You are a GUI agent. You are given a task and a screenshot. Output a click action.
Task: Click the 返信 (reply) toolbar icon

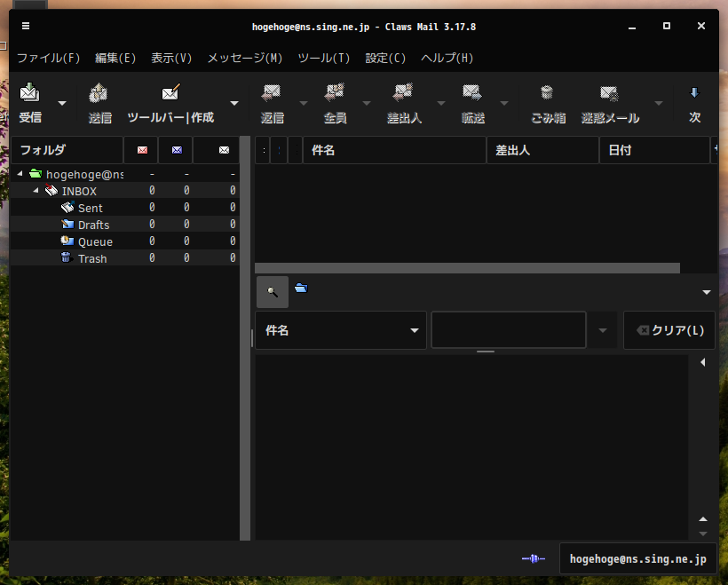click(272, 92)
